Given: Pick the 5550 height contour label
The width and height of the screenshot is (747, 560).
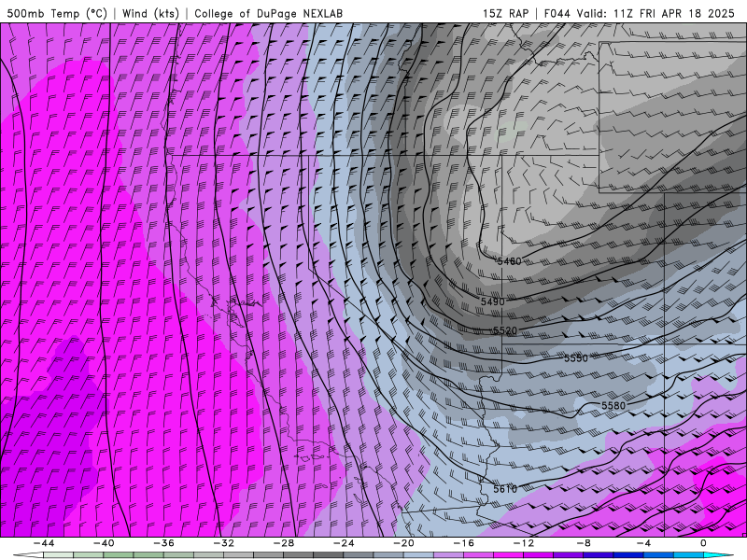Looking at the screenshot, I should tap(576, 357).
